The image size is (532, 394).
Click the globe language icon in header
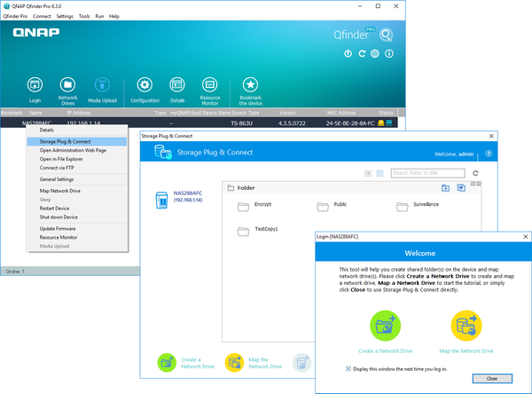click(x=375, y=53)
